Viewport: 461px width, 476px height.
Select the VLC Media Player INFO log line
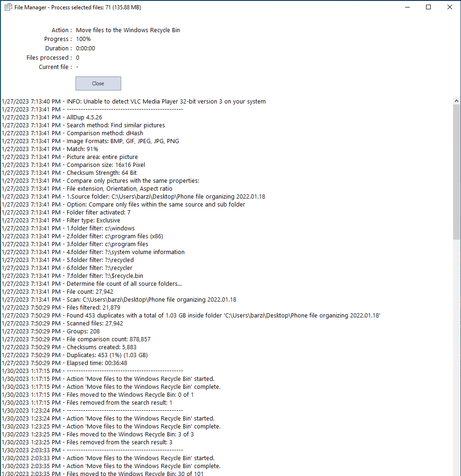133,102
